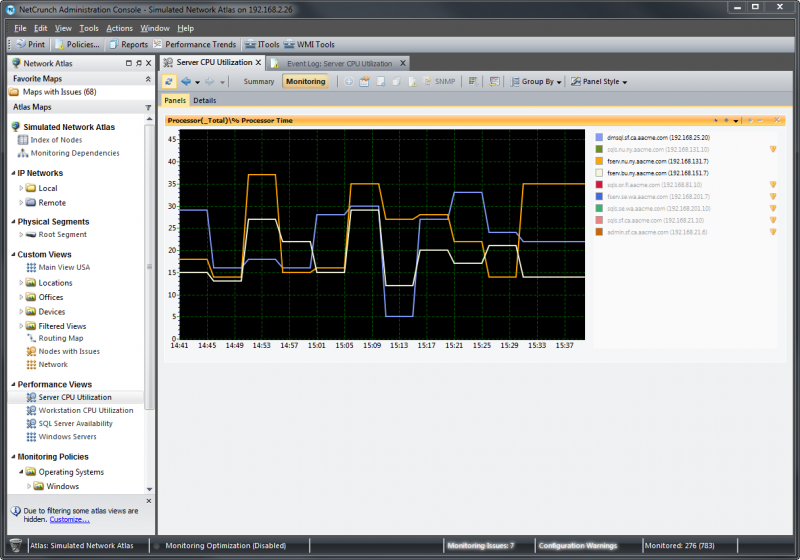Open the Panel Style dropdown
This screenshot has width=800, height=560.
point(599,82)
